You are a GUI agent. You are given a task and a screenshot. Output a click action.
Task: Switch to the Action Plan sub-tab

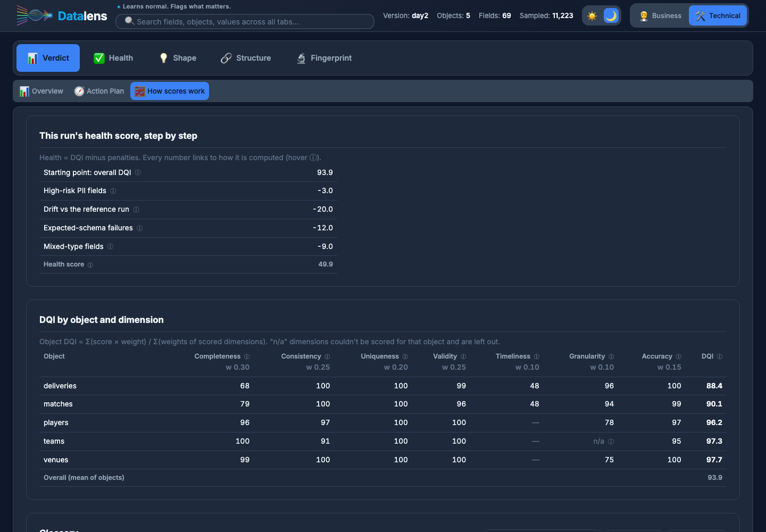tap(99, 91)
